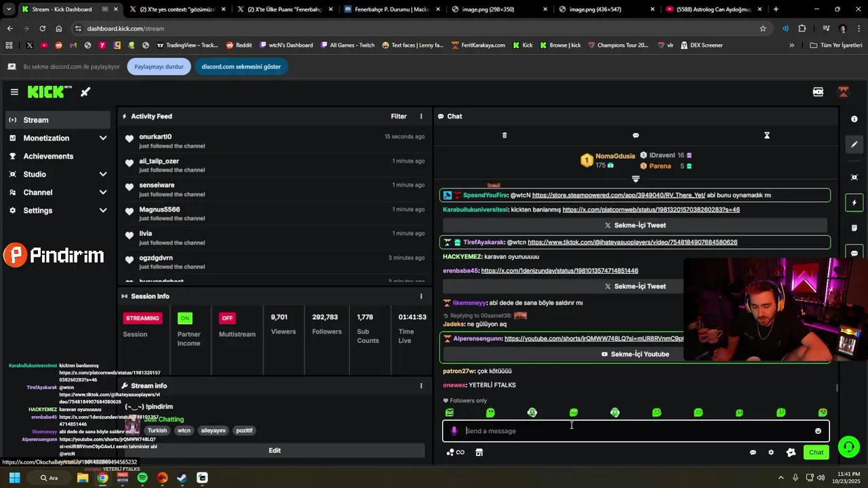Click the lightning bolt icon in right sidebar
The height and width of the screenshot is (488, 868).
tap(854, 203)
